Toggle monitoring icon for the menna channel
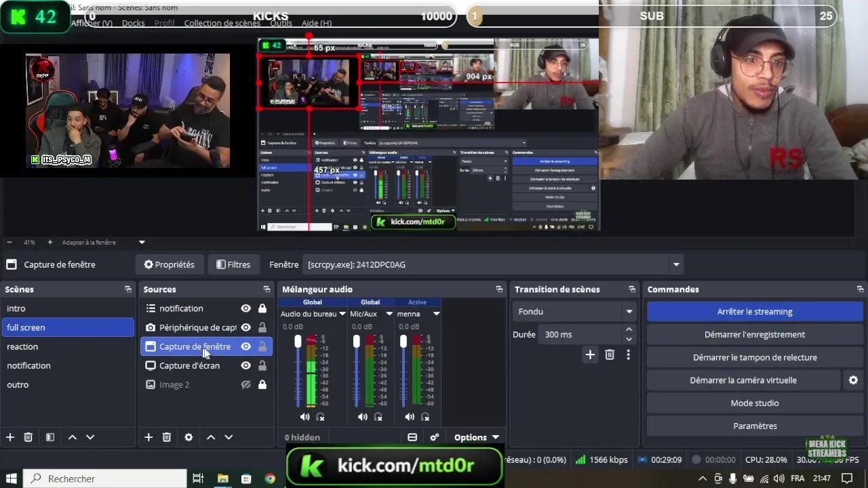 click(x=425, y=417)
